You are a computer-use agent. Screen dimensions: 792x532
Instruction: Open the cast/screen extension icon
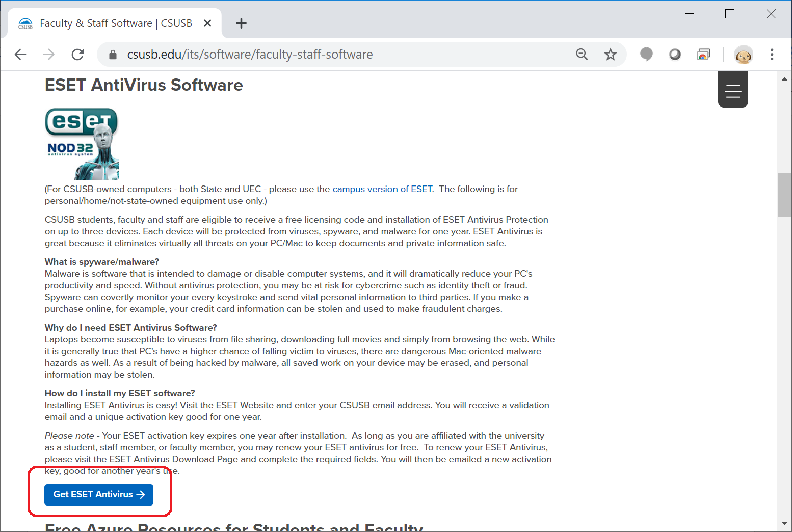703,54
